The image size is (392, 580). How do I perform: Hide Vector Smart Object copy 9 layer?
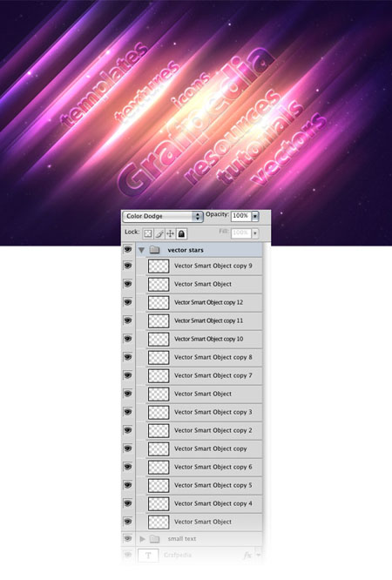pos(128,266)
